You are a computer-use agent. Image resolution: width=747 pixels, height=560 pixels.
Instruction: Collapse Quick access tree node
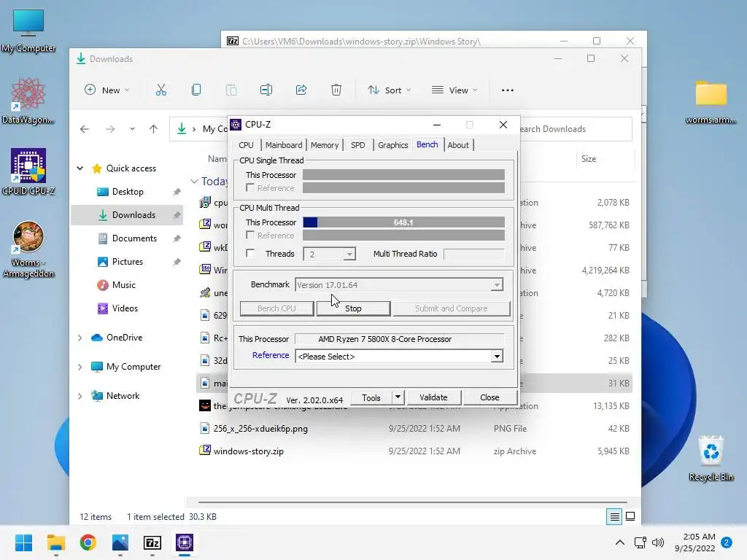point(80,168)
